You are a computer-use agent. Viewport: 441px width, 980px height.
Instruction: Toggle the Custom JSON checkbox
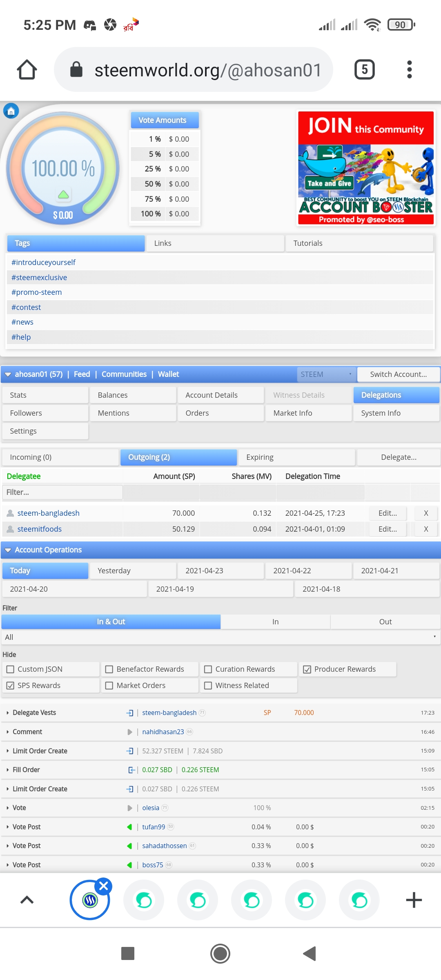11,669
